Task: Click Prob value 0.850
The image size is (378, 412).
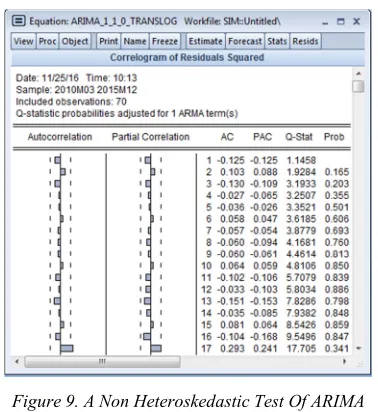Action: coord(337,266)
